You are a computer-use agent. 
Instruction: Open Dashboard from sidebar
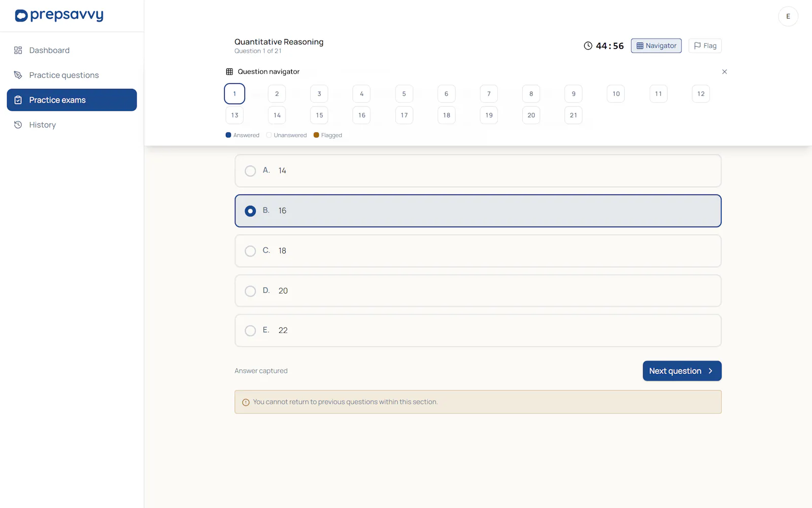click(x=72, y=50)
